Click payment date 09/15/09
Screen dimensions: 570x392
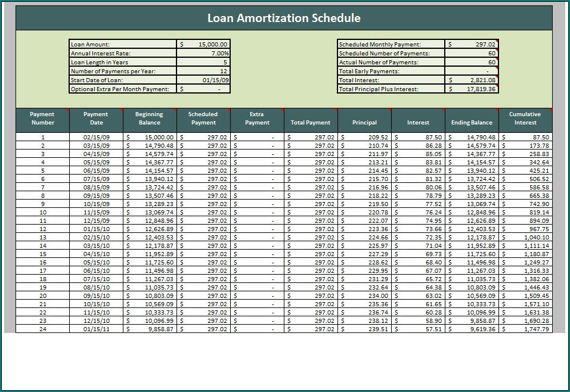[97, 196]
